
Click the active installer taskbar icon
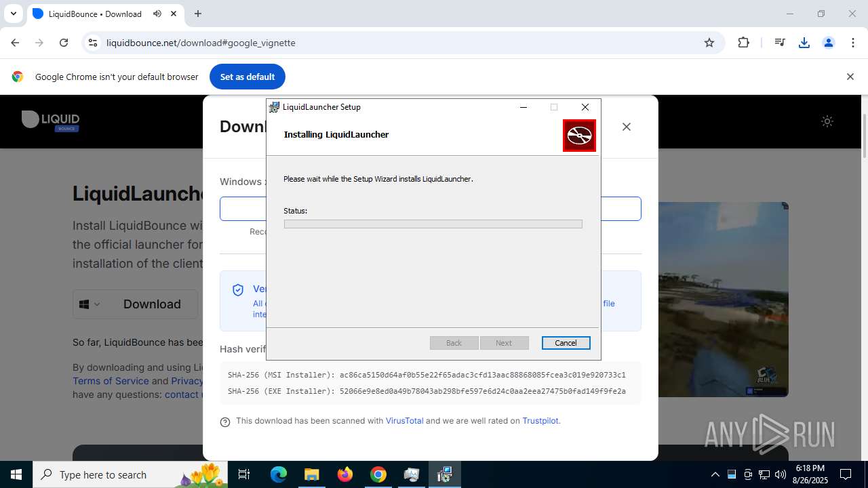pyautogui.click(x=444, y=474)
